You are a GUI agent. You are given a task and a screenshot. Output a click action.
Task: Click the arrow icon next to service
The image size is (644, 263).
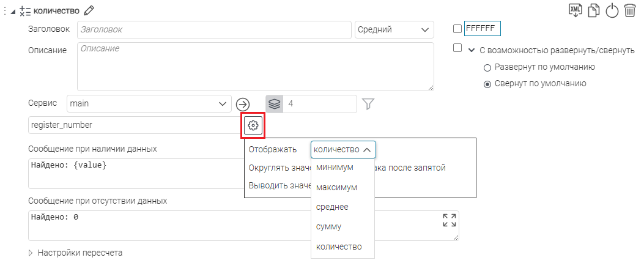tap(243, 104)
